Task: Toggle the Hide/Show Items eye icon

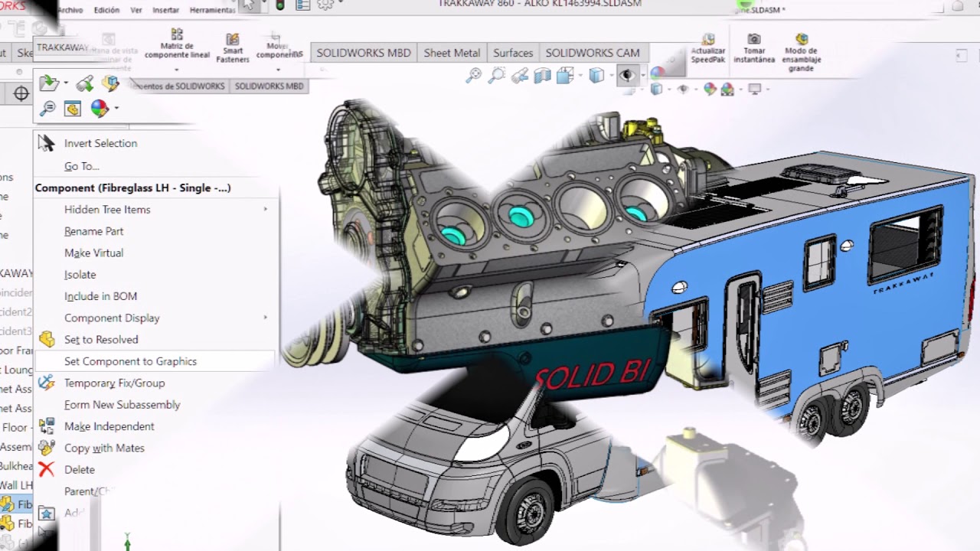Action: click(627, 75)
